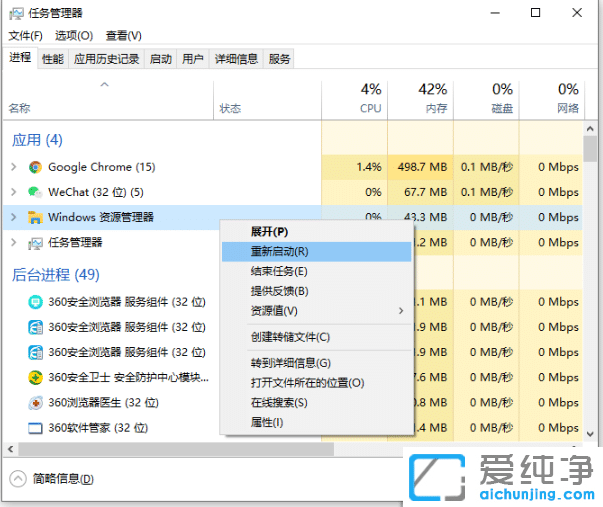
Task: Sort by the CPU column header
Action: pyautogui.click(x=355, y=100)
